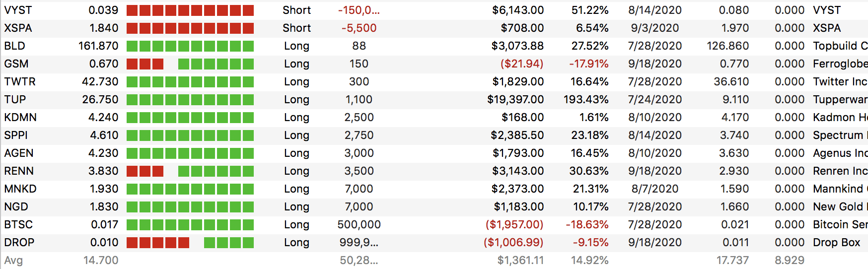Click RENN mixed red-green indicator bar
Screen dimensions: 868x269
point(190,171)
